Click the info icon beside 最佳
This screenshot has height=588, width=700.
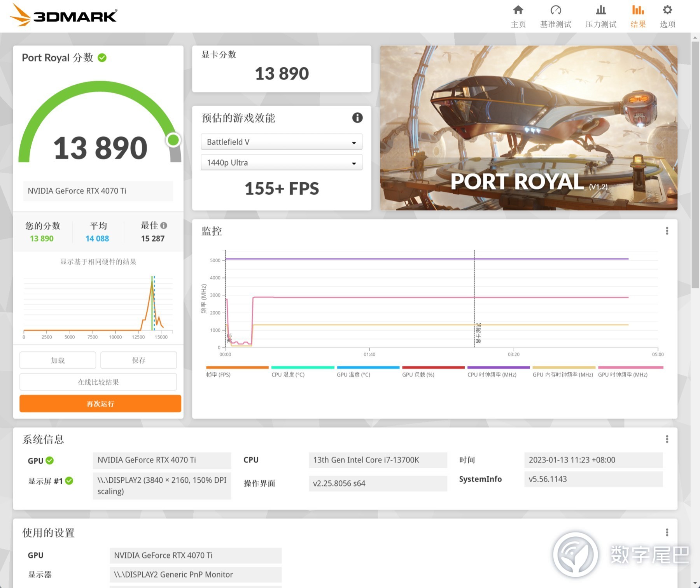click(x=164, y=225)
